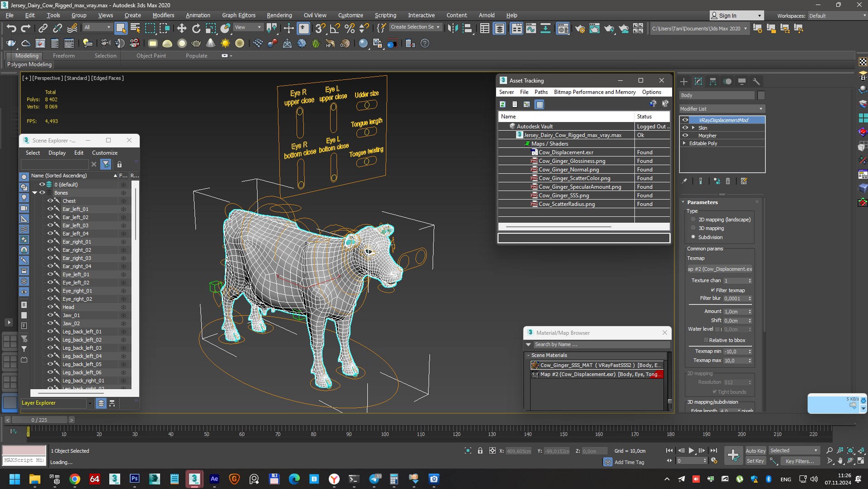Click the Scene Explorer filter funnel icon
This screenshot has width=868, height=489.
[x=106, y=164]
